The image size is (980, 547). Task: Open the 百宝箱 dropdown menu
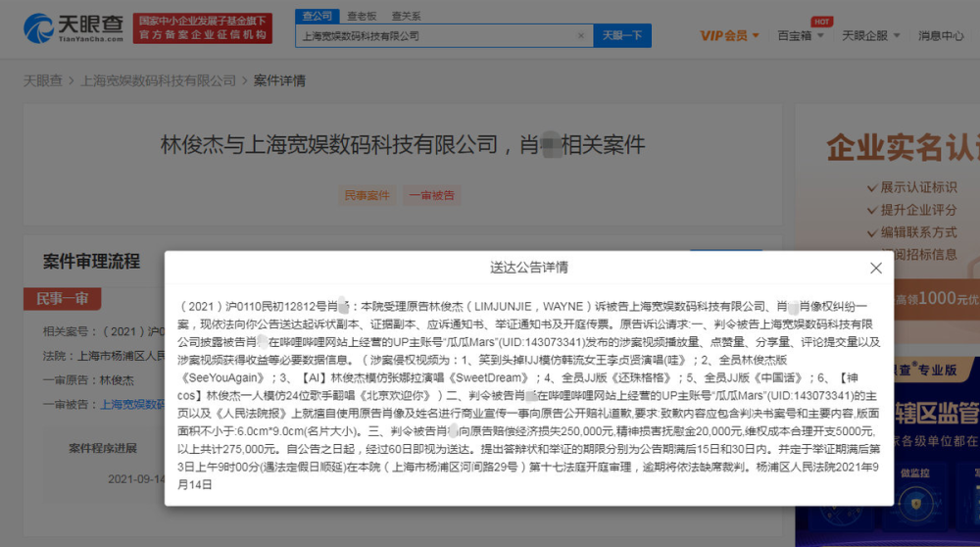800,35
